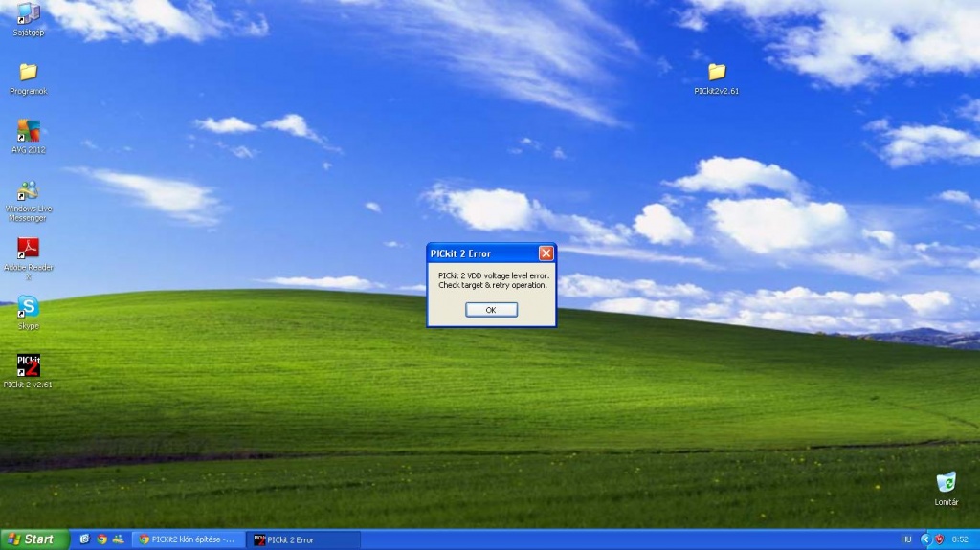Select the Programok folder on the desktop

click(28, 79)
